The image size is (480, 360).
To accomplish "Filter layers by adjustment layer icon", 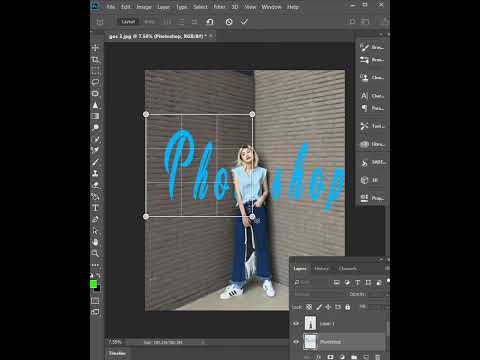I will pyautogui.click(x=347, y=283).
